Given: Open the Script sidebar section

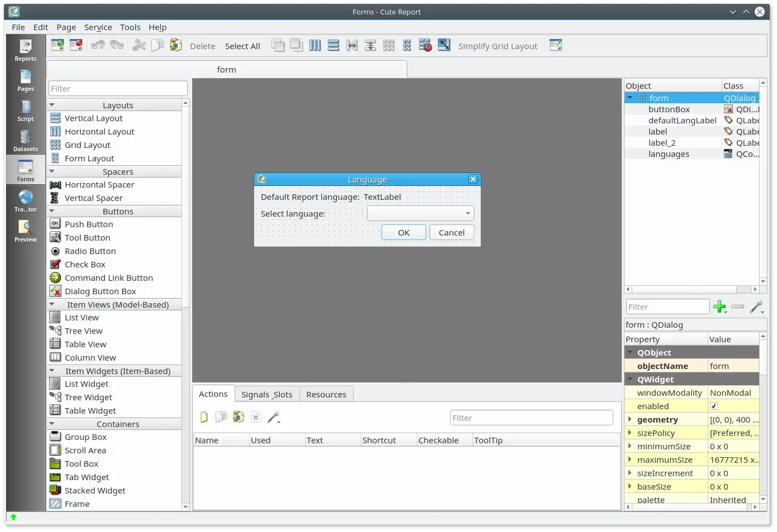Looking at the screenshot, I should pyautogui.click(x=26, y=111).
